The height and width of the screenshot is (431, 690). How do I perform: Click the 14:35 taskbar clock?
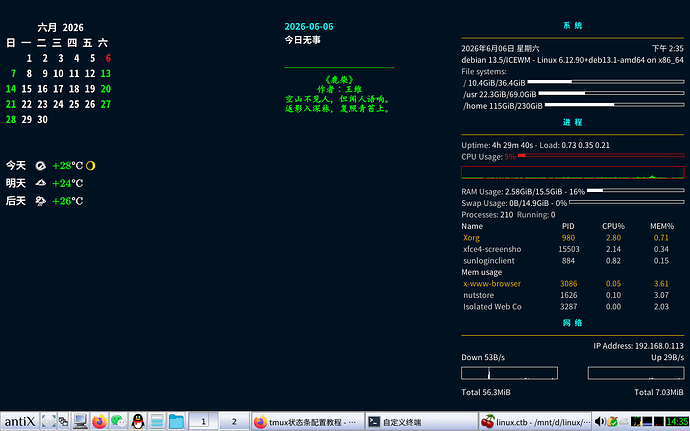[x=677, y=421]
